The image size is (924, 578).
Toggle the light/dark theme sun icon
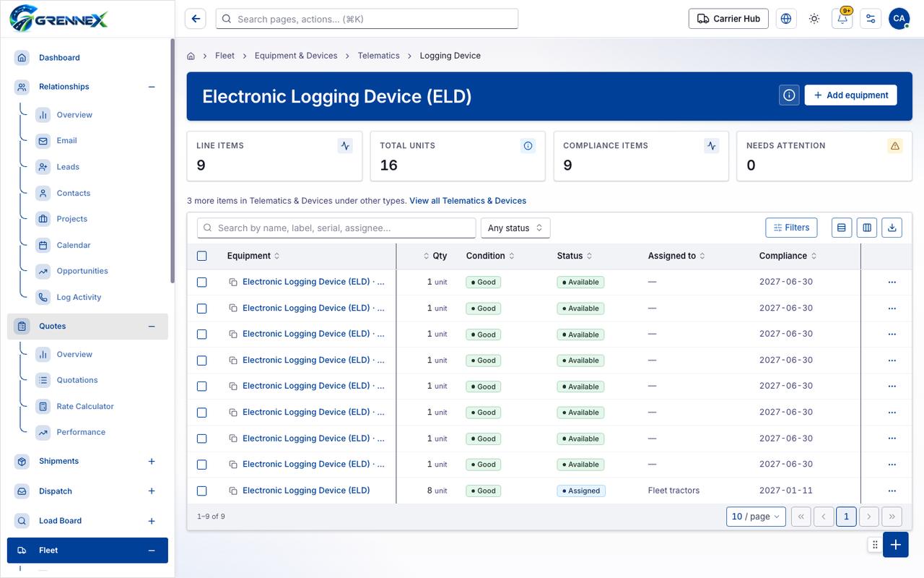(x=814, y=19)
